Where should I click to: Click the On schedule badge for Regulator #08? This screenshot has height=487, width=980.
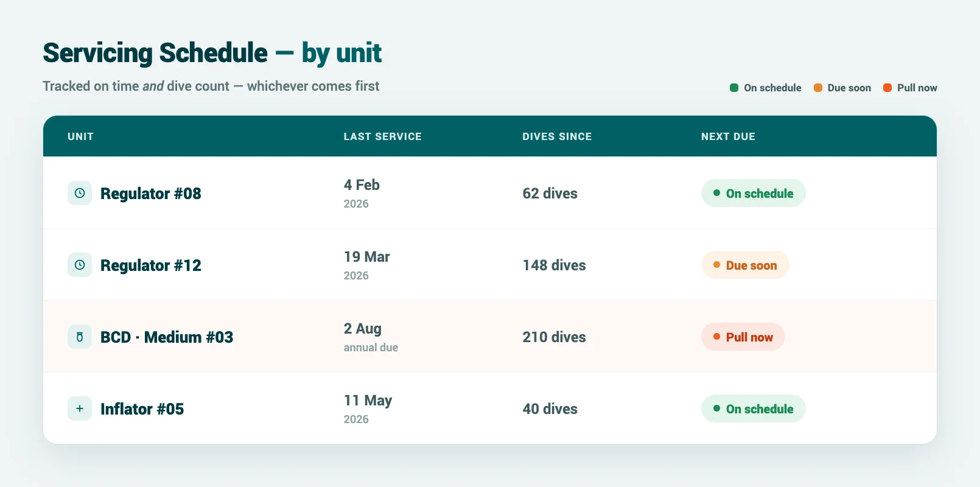click(x=754, y=193)
